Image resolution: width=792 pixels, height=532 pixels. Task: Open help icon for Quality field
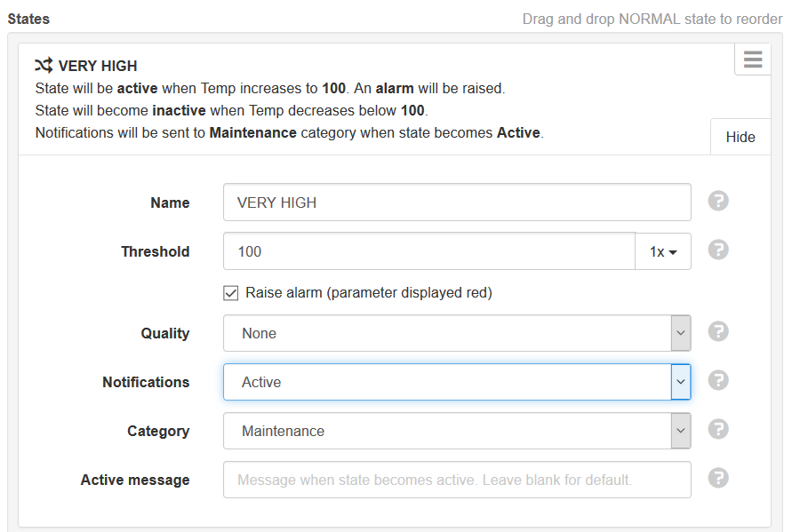717,331
